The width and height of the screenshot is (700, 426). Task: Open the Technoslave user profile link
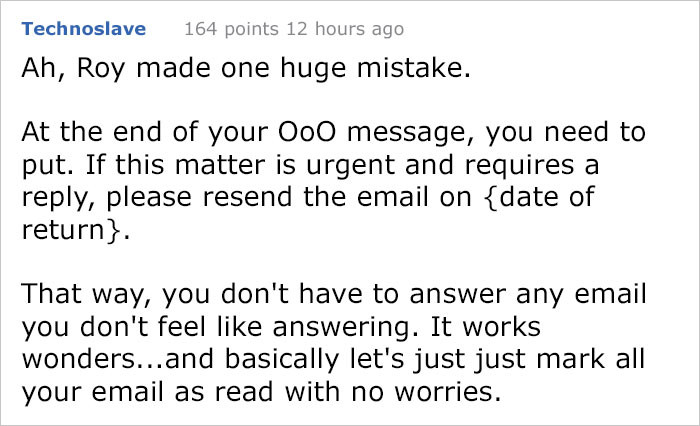[x=83, y=29]
